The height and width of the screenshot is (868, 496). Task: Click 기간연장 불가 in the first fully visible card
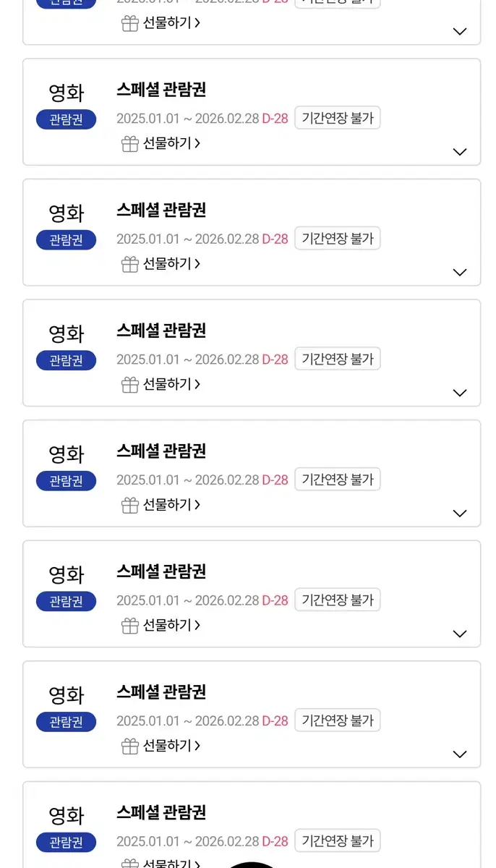click(x=337, y=118)
